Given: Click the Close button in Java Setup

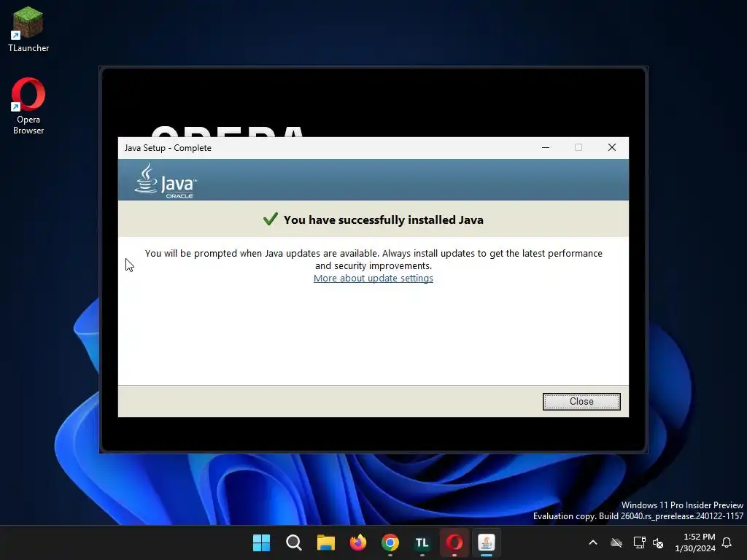Looking at the screenshot, I should [x=581, y=402].
